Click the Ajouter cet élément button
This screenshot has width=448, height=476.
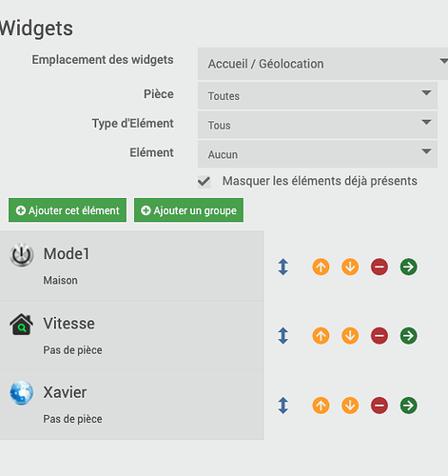pos(68,210)
